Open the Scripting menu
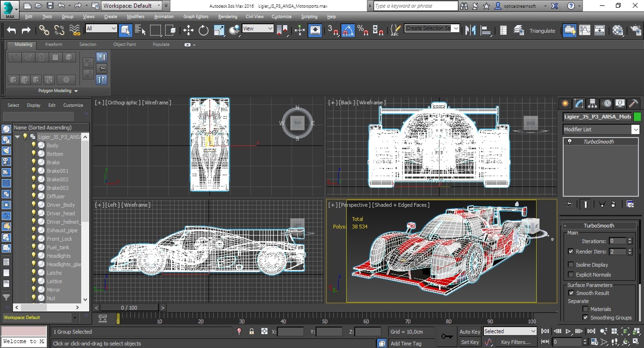Screen dimensions: 644x348 tap(309, 16)
